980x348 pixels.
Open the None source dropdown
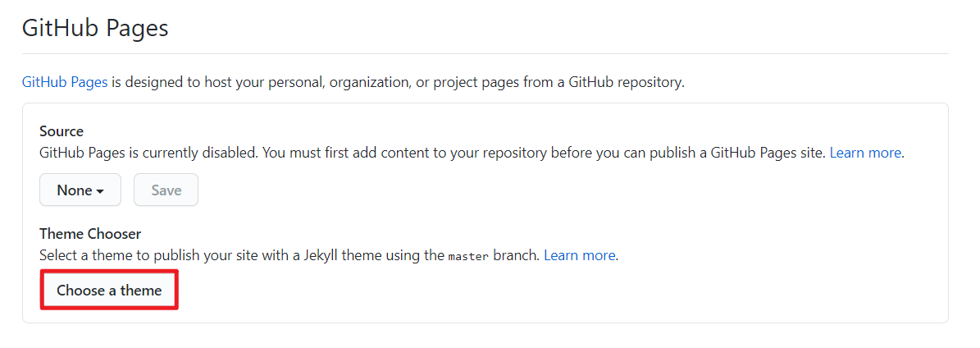point(80,190)
